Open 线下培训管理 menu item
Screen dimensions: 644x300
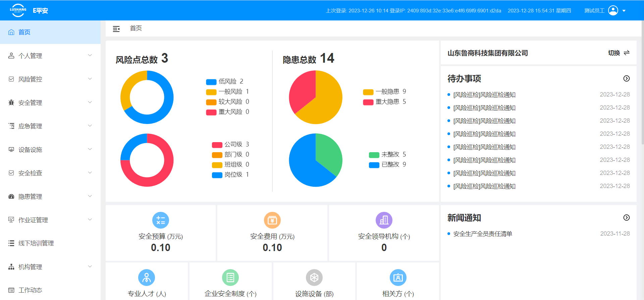click(x=36, y=243)
